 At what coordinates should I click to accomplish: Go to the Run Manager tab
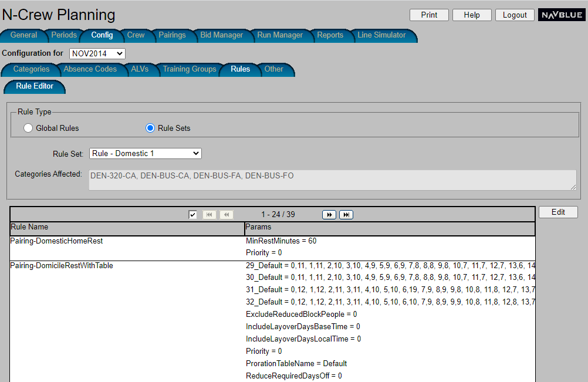click(280, 35)
